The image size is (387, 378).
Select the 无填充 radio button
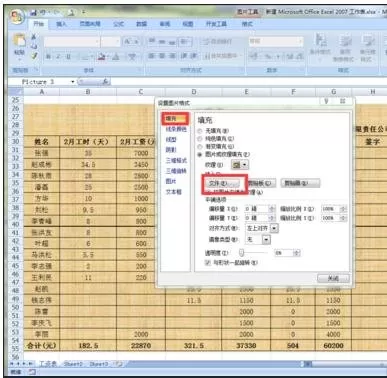[x=200, y=131]
